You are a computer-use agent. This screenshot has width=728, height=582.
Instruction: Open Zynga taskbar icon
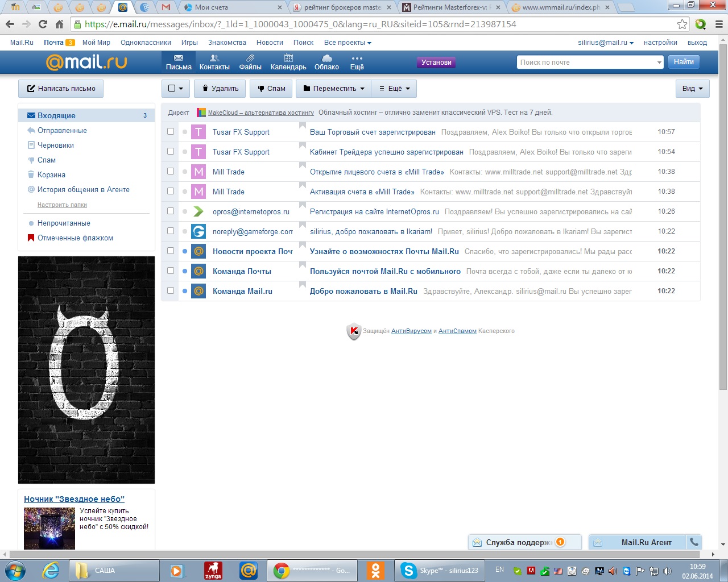213,570
